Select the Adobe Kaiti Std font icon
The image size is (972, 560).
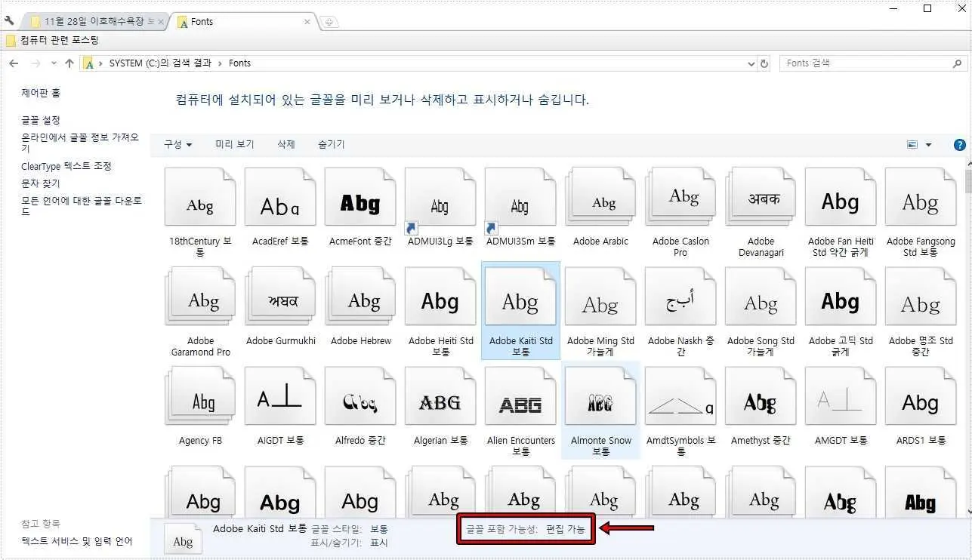[520, 297]
